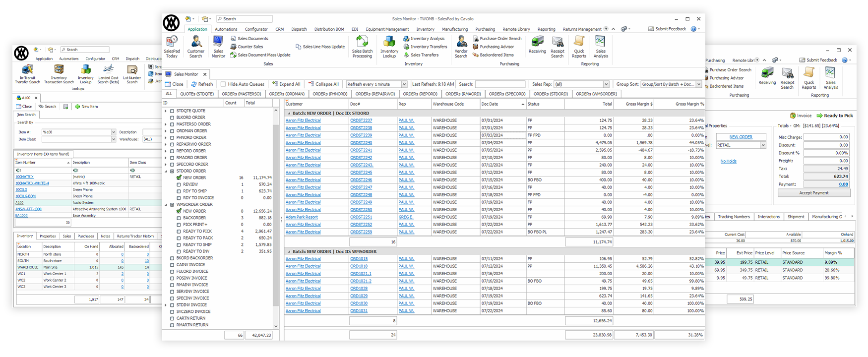
Task: Open Inventory Transaction Search in the left window
Action: pyautogui.click(x=59, y=74)
